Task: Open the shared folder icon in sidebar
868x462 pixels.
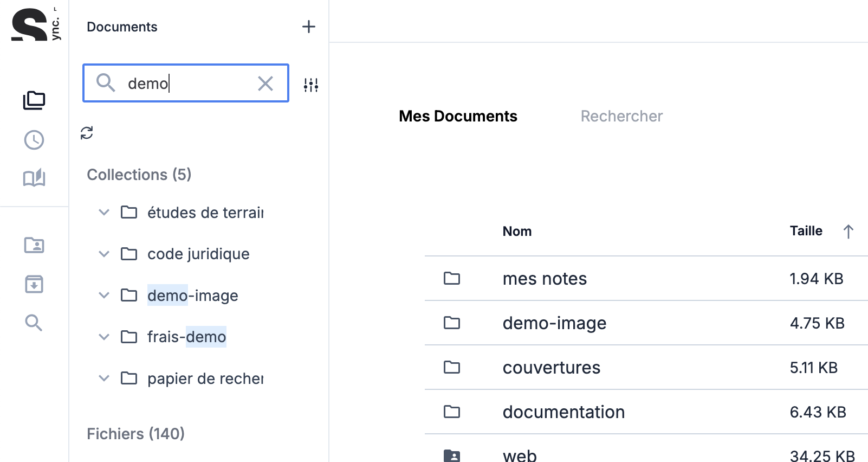Action: click(34, 245)
